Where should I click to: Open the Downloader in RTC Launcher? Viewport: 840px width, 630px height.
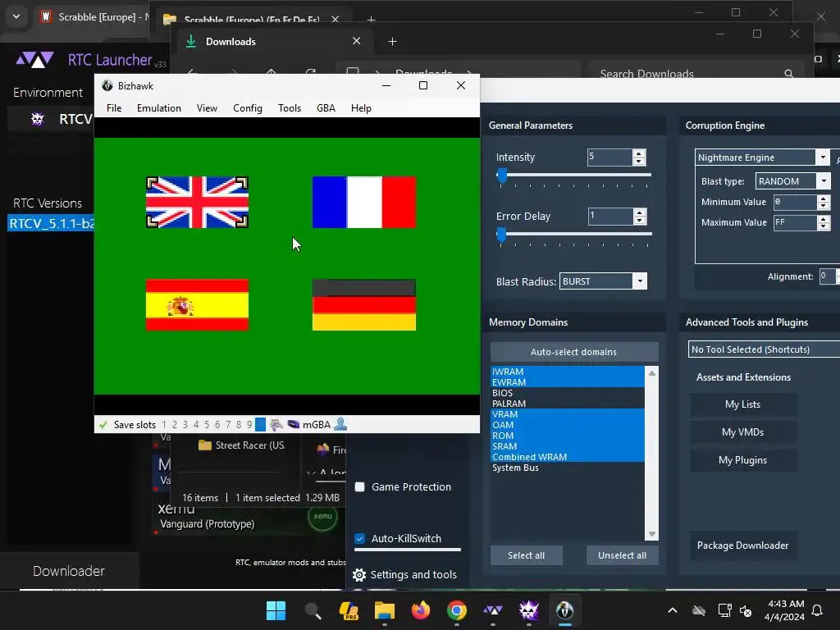click(x=69, y=571)
